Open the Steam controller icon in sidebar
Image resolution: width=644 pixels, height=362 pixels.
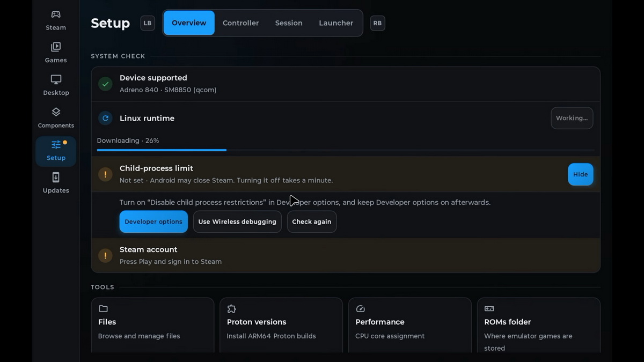pyautogui.click(x=56, y=14)
